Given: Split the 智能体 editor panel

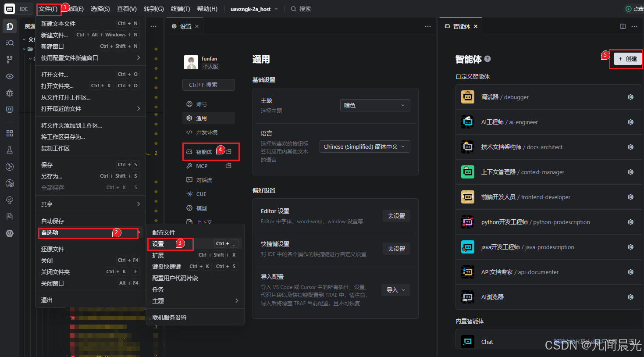Looking at the screenshot, I should (623, 26).
